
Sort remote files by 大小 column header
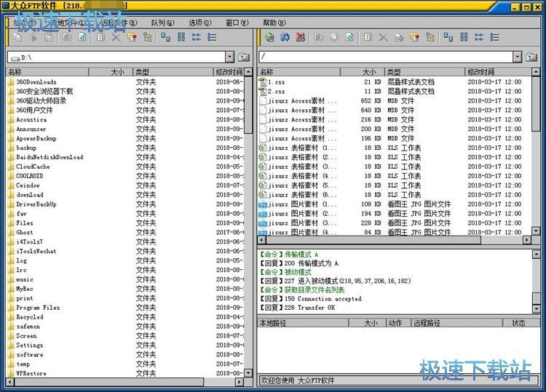(x=370, y=72)
